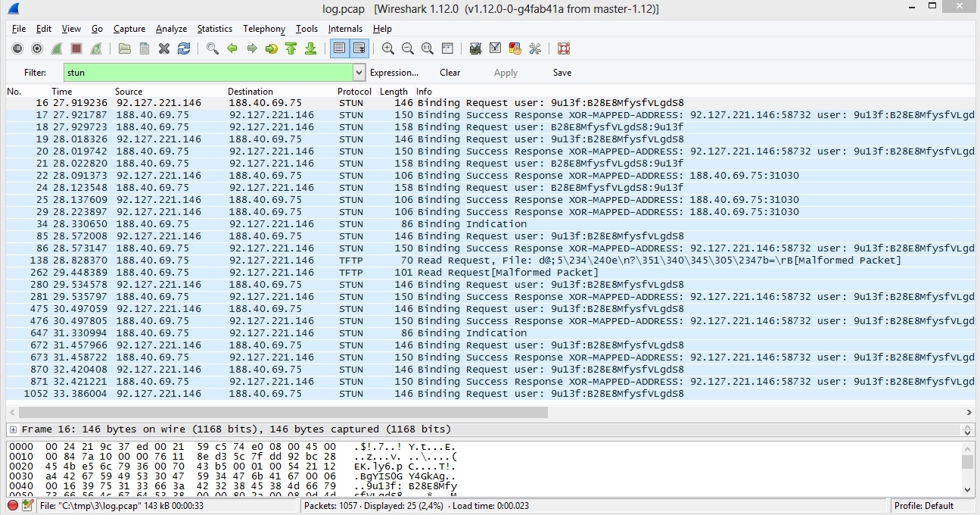Open a capture file with the folder icon
Screen dimensions: 980x515
(125, 48)
